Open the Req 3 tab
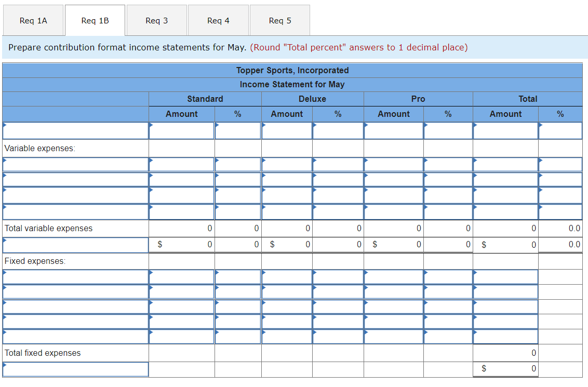The image size is (588, 387). (x=157, y=21)
